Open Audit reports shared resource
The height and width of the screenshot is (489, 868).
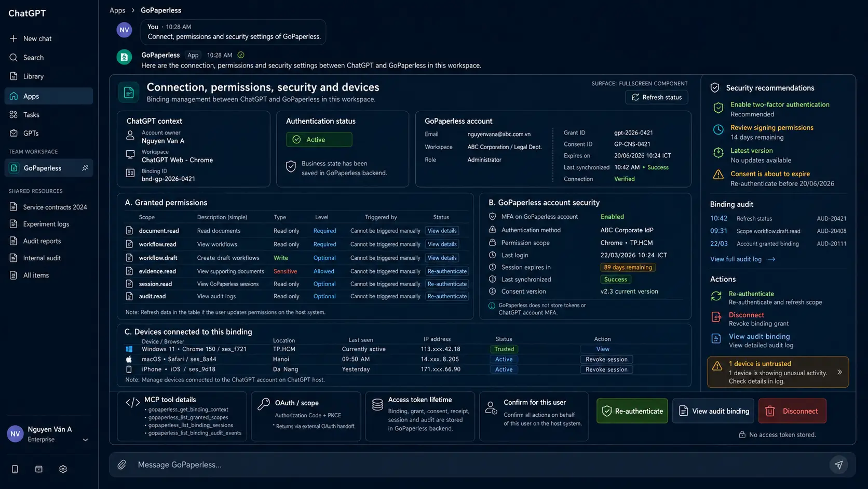(x=35, y=241)
